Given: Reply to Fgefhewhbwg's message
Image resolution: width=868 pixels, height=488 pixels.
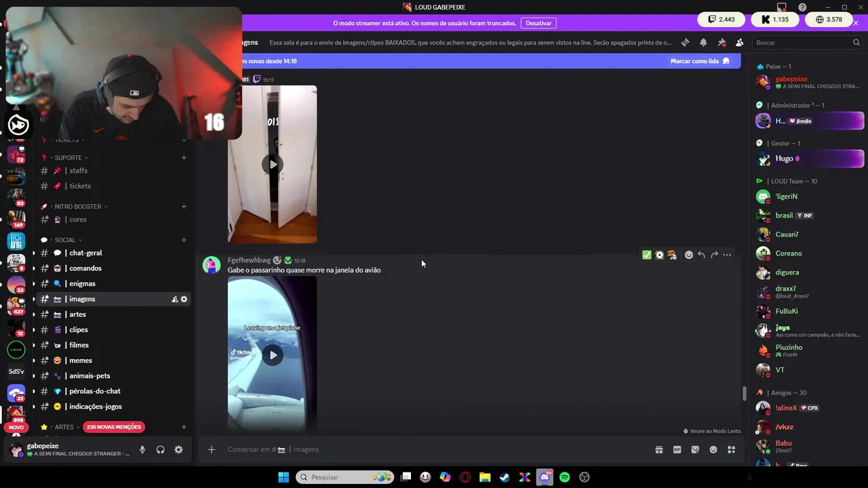Looking at the screenshot, I should pos(701,255).
